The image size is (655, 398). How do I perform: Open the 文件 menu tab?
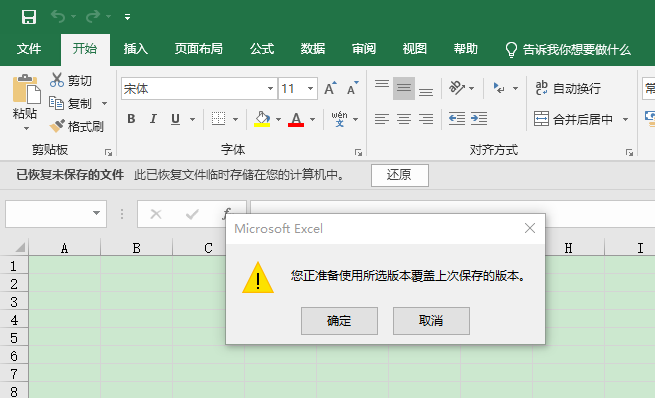point(29,49)
